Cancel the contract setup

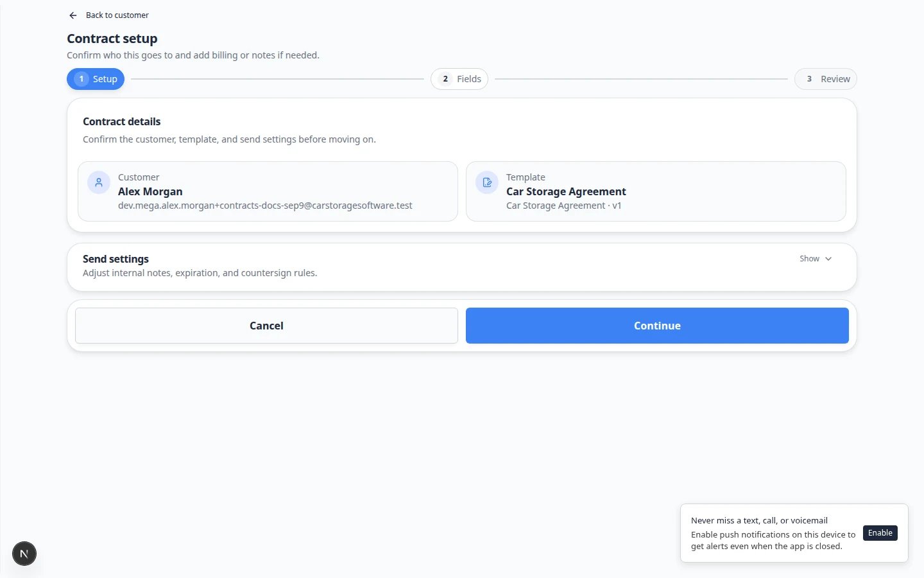click(x=266, y=326)
